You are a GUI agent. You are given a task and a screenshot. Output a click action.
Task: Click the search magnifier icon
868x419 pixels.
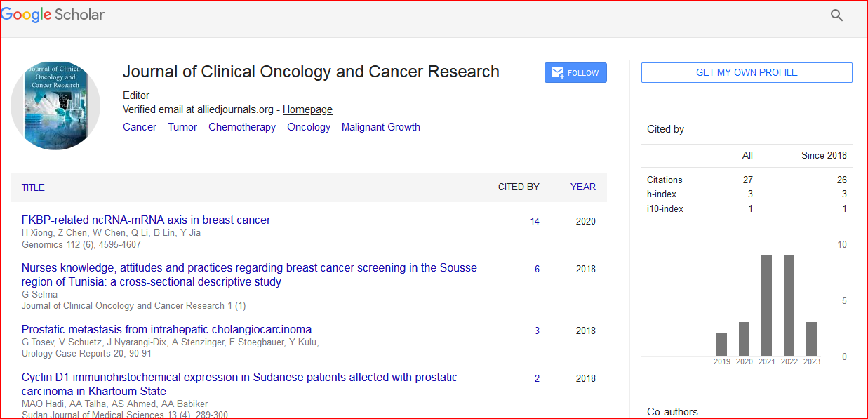(x=836, y=15)
